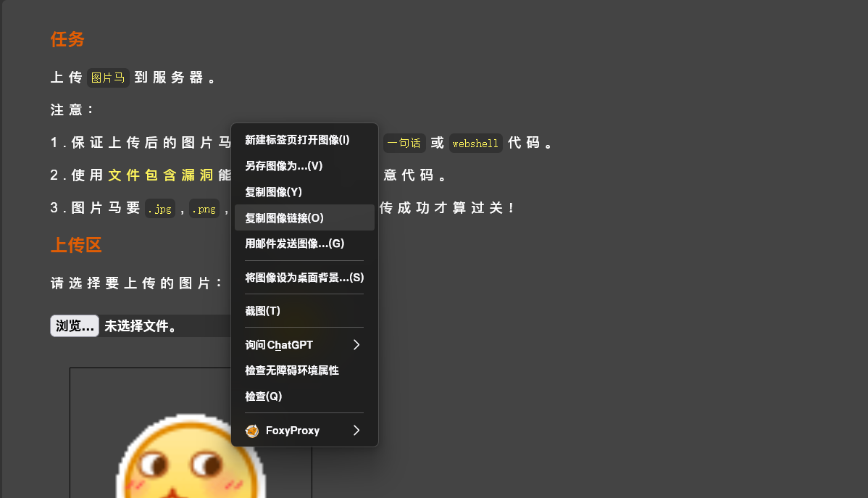The height and width of the screenshot is (498, 868).
Task: Expand the ChatGPT submenu arrow
Action: [356, 345]
